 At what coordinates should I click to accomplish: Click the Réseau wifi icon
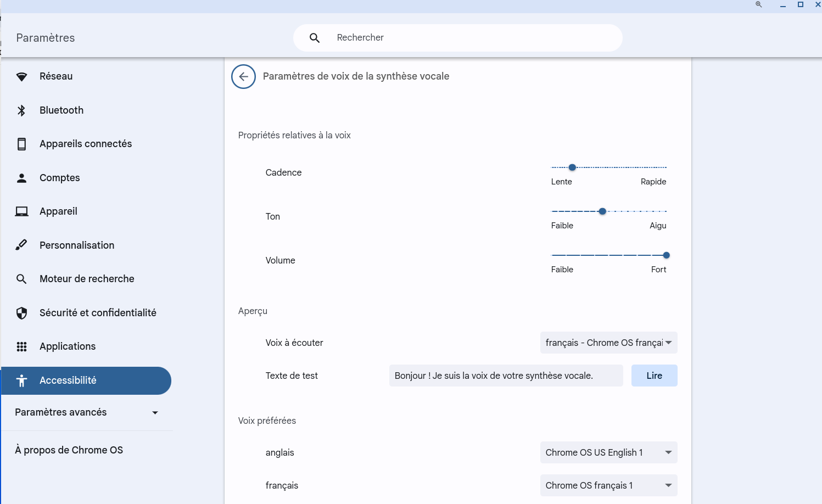(21, 77)
